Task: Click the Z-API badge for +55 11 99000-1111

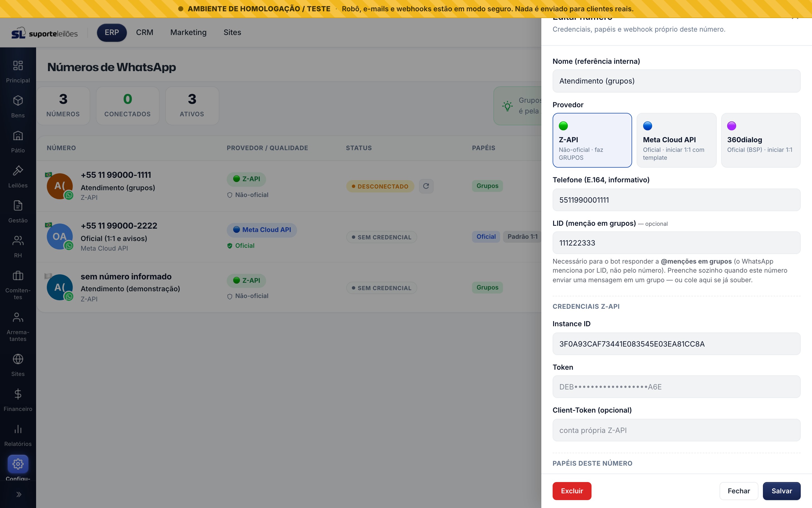Action: [246, 179]
